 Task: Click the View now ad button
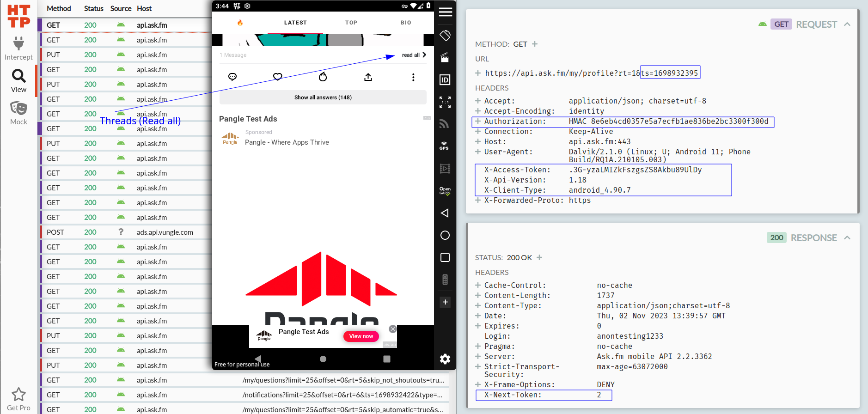tap(361, 336)
